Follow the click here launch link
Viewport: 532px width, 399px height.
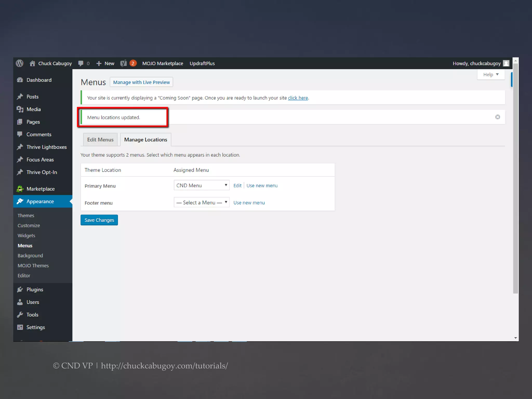tap(298, 98)
